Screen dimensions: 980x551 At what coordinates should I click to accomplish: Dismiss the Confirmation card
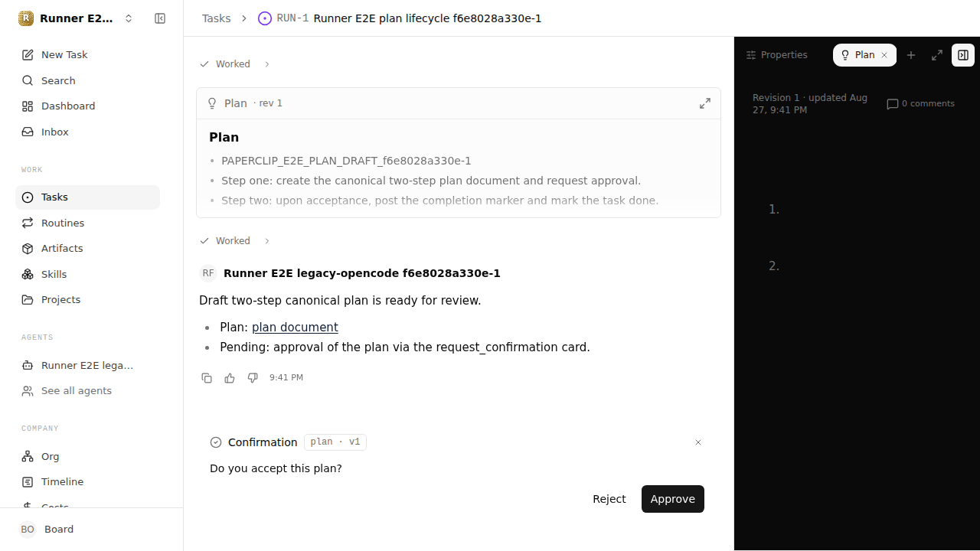[x=698, y=442]
